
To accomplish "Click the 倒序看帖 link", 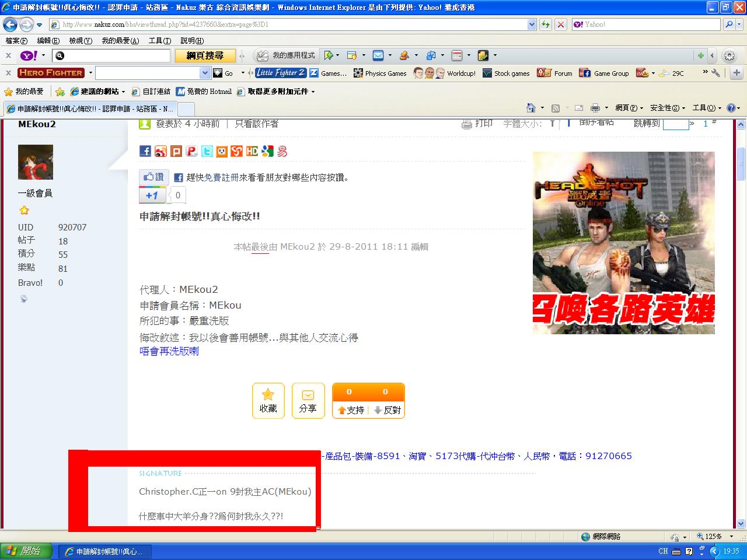I will tap(596, 123).
